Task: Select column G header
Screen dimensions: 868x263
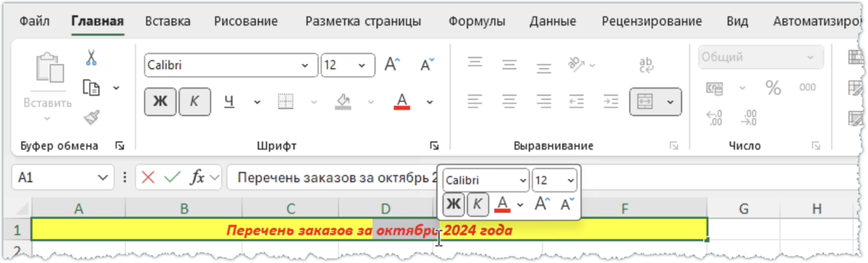Action: (744, 209)
